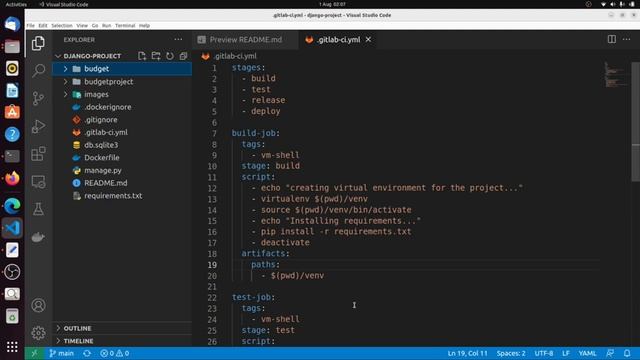Click New File icon in Explorer header
The height and width of the screenshot is (360, 640).
coord(142,56)
